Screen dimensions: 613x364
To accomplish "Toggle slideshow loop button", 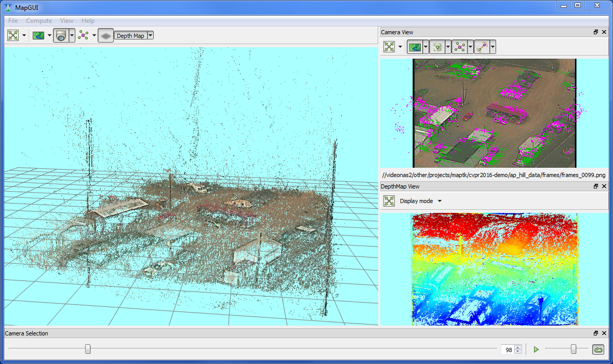I will pyautogui.click(x=598, y=349).
